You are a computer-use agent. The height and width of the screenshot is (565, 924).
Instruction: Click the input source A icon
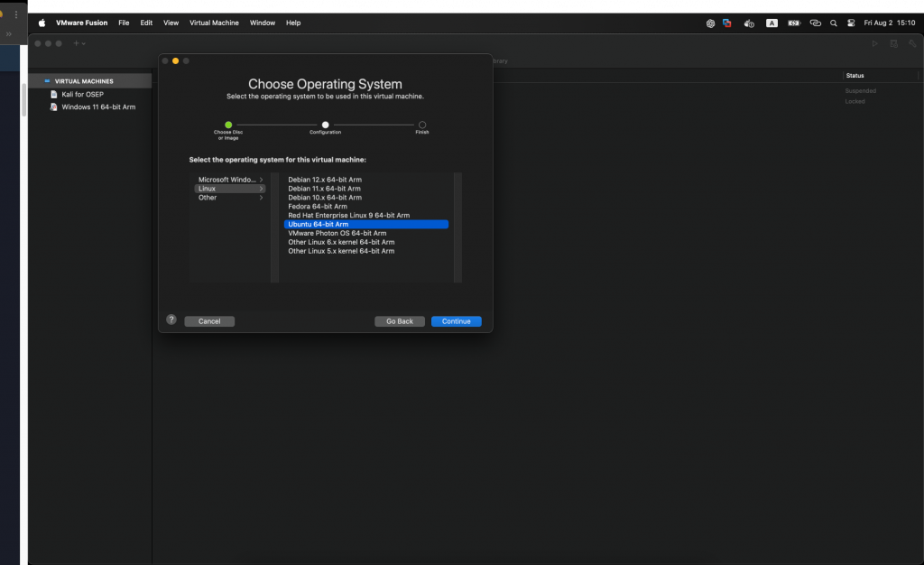(x=772, y=23)
